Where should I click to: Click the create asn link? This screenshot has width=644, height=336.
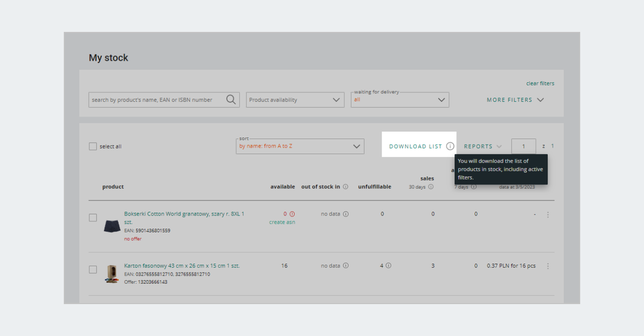[x=282, y=222]
